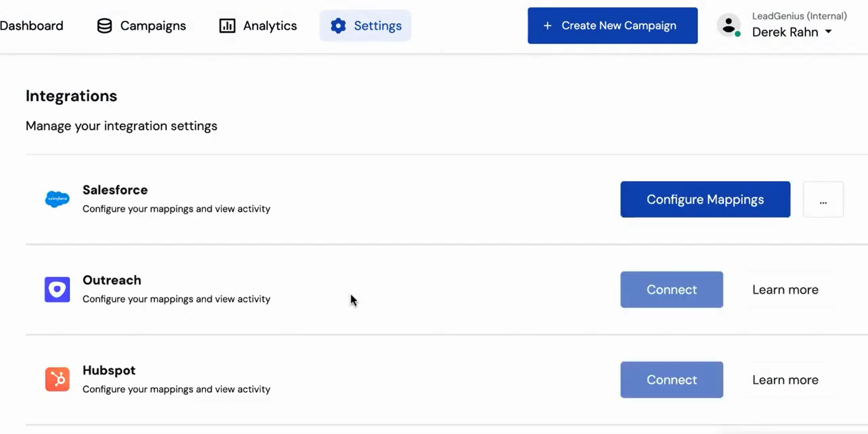Click Salesforce description about mappings and activity
Viewport: 868px width, 434px height.
(x=176, y=209)
